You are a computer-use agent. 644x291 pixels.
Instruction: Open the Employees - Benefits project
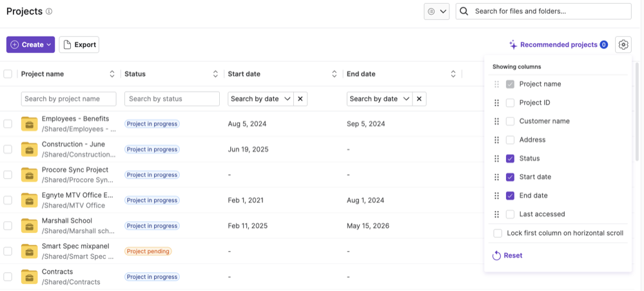tap(75, 119)
